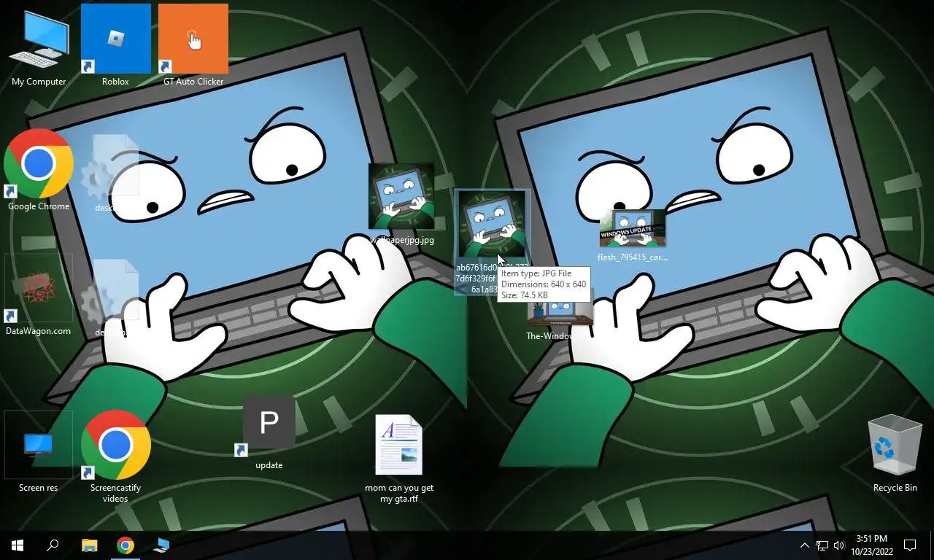Viewport: 934px width, 560px height.
Task: Open the clock showing 3:51 PM
Action: (x=871, y=545)
